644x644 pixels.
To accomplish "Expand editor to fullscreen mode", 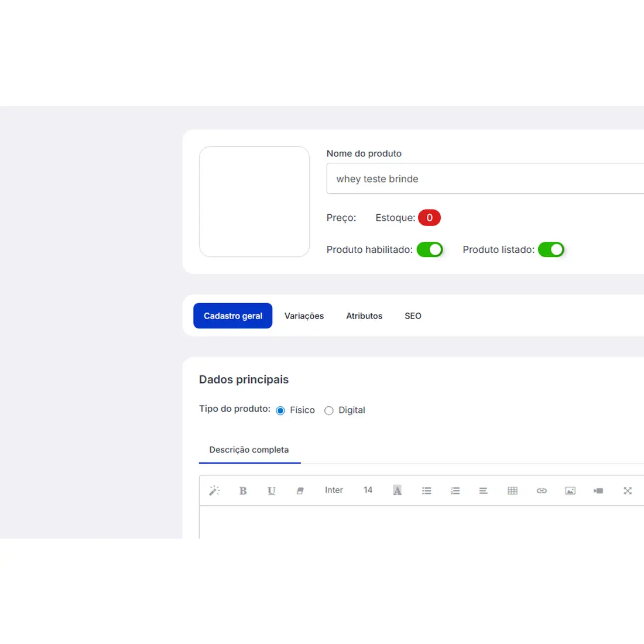I will [627, 491].
